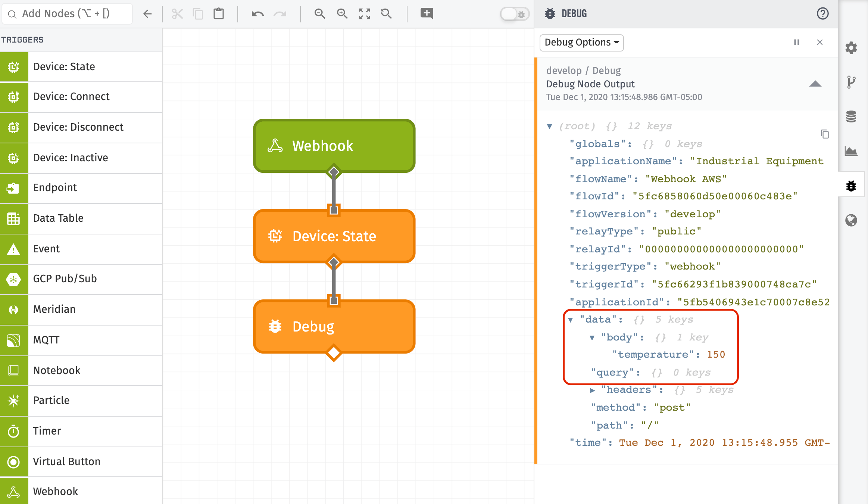Pick Device: Inactive trigger from palette
The image size is (868, 504).
[81, 158]
